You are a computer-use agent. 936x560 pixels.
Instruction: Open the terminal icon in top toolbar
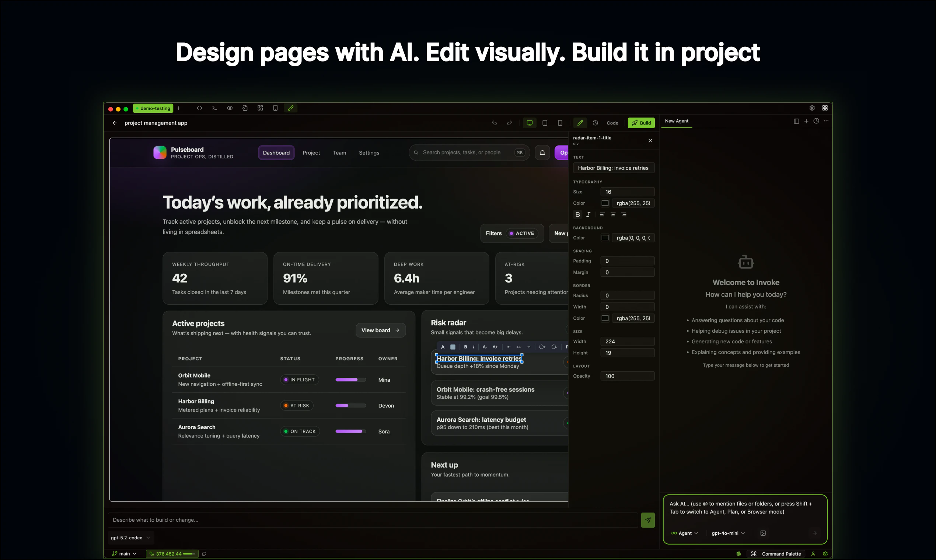(214, 108)
